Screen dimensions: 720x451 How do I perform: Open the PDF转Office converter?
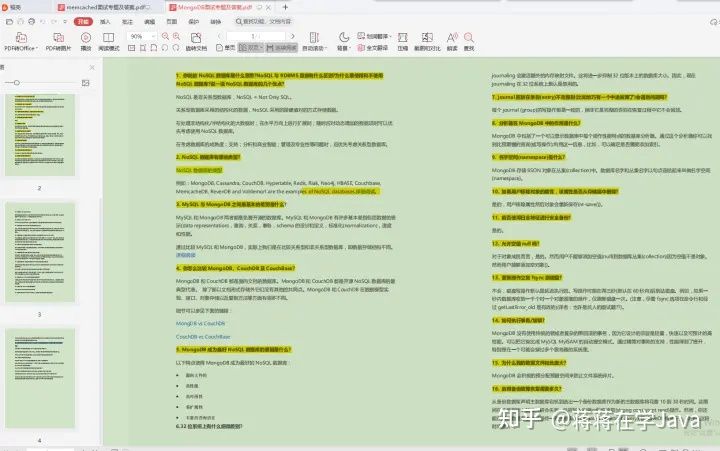coord(21,41)
